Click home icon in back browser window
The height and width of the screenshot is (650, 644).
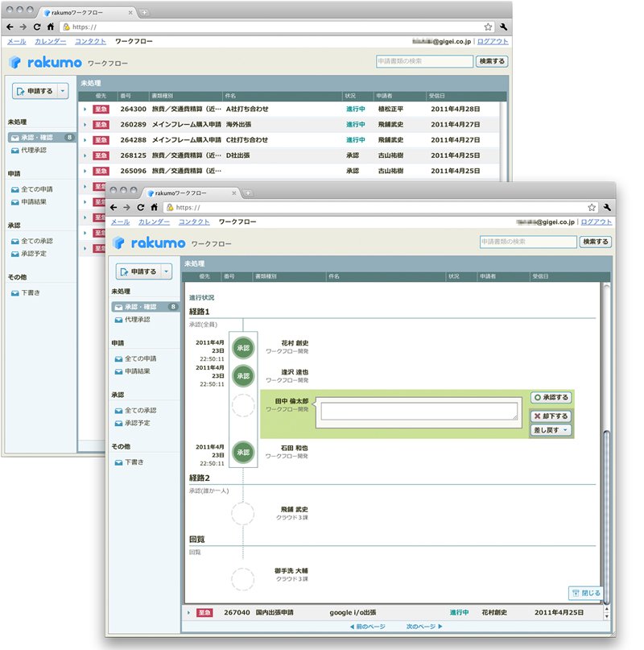(51, 27)
